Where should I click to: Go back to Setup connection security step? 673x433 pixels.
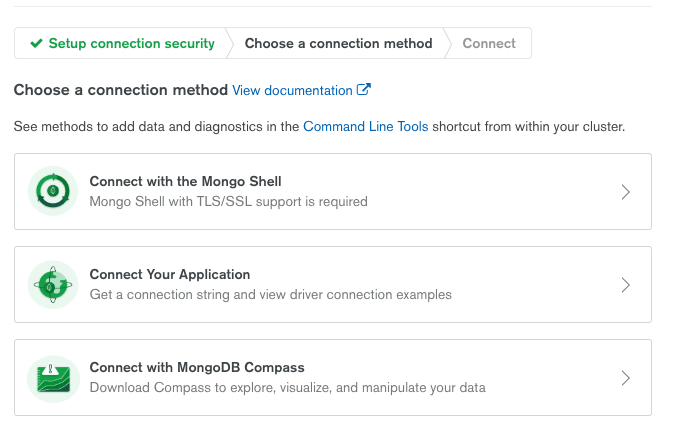click(x=122, y=43)
